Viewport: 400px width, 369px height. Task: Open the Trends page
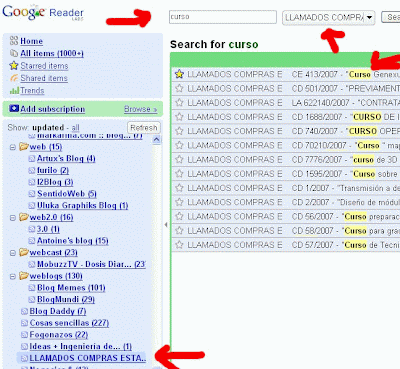(32, 90)
